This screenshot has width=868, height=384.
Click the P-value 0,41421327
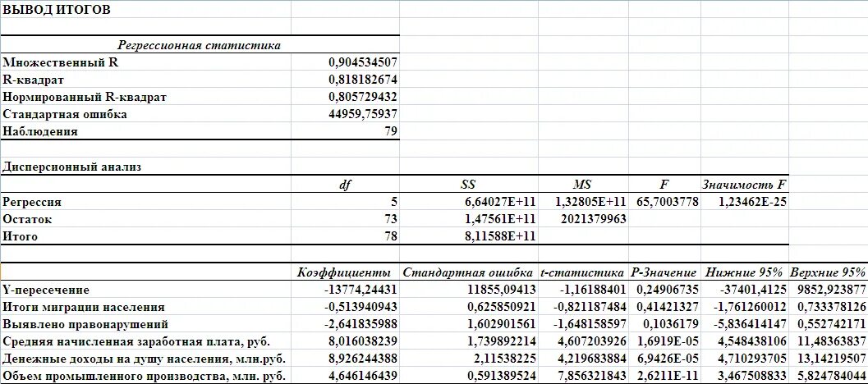click(x=668, y=307)
